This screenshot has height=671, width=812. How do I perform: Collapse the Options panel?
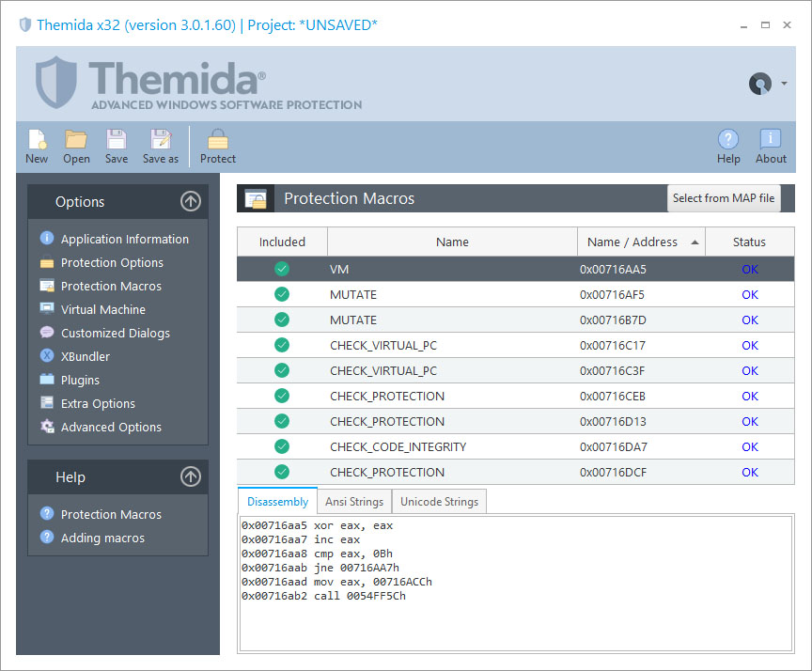pyautogui.click(x=190, y=201)
